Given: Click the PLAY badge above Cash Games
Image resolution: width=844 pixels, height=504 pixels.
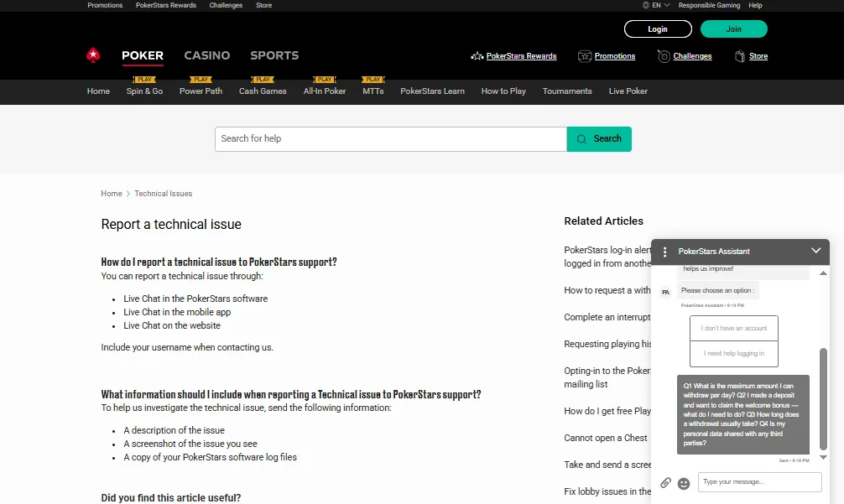Looking at the screenshot, I should click(x=263, y=79).
